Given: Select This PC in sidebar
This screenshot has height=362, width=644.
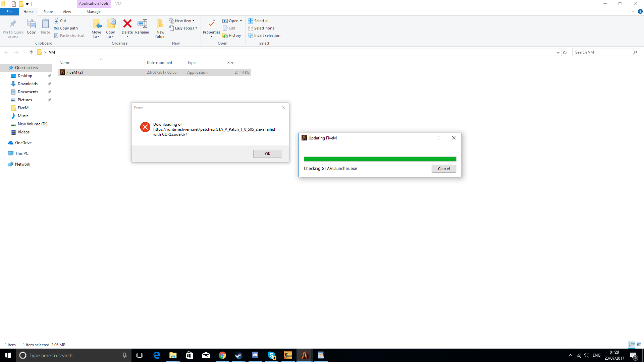Looking at the screenshot, I should tap(22, 154).
